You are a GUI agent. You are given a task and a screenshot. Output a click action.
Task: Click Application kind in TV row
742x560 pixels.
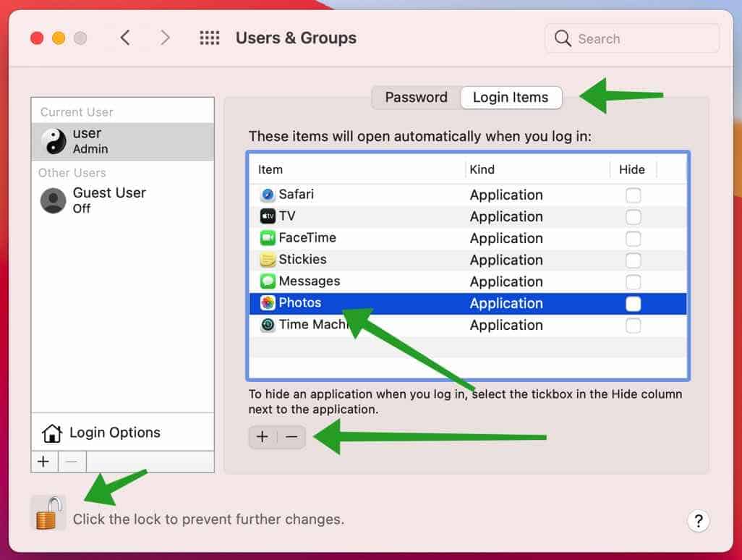(506, 217)
